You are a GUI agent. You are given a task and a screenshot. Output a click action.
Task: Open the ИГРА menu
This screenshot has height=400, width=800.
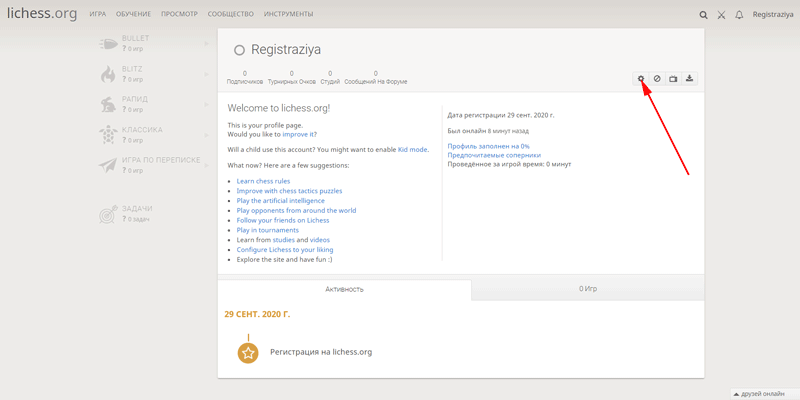(x=97, y=14)
